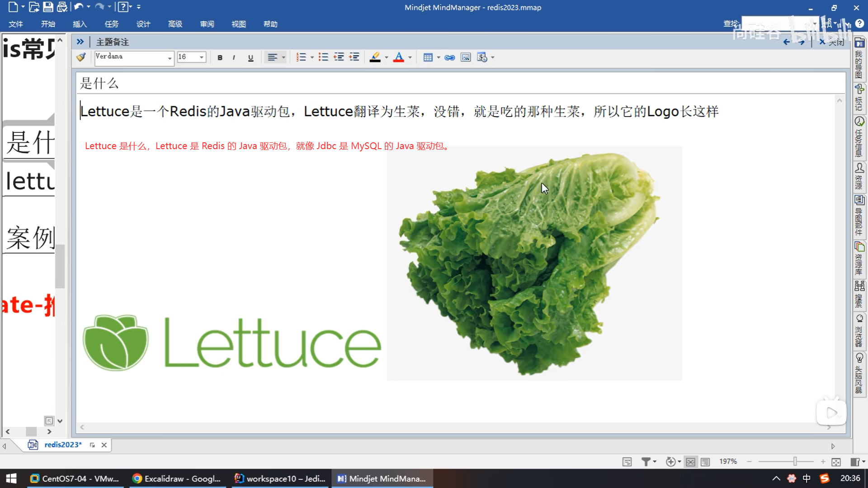Click the bulleted list icon
The height and width of the screenshot is (488, 868).
coord(323,57)
